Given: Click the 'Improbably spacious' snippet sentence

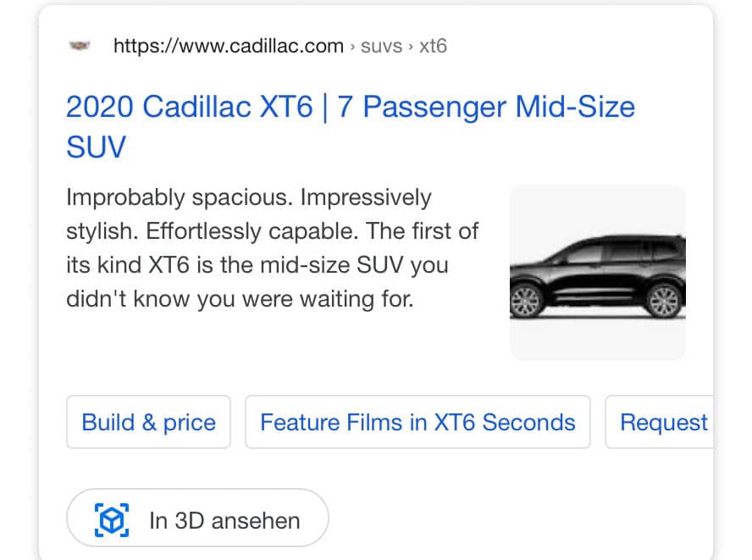Looking at the screenshot, I should 180,197.
